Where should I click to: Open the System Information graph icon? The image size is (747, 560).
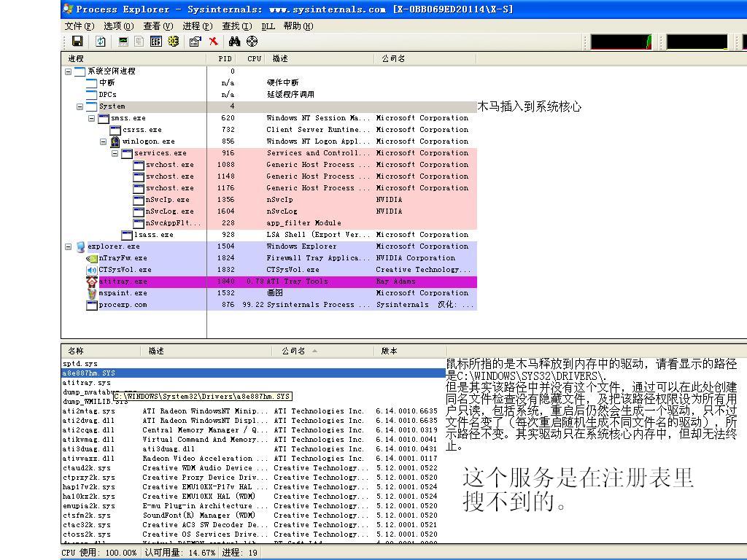point(123,42)
